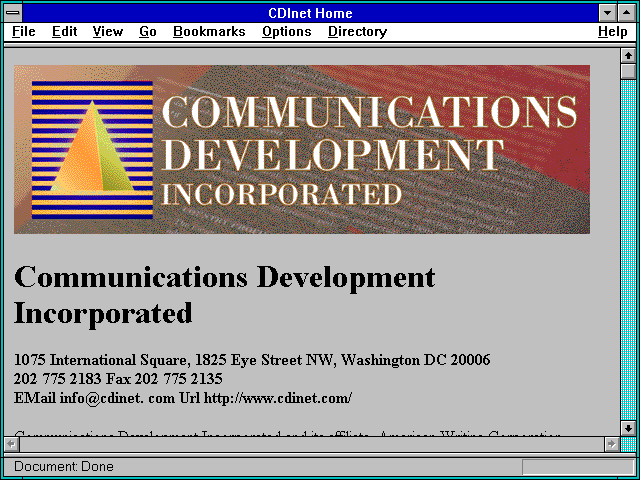Click the 'Document: Done' status text

click(64, 466)
